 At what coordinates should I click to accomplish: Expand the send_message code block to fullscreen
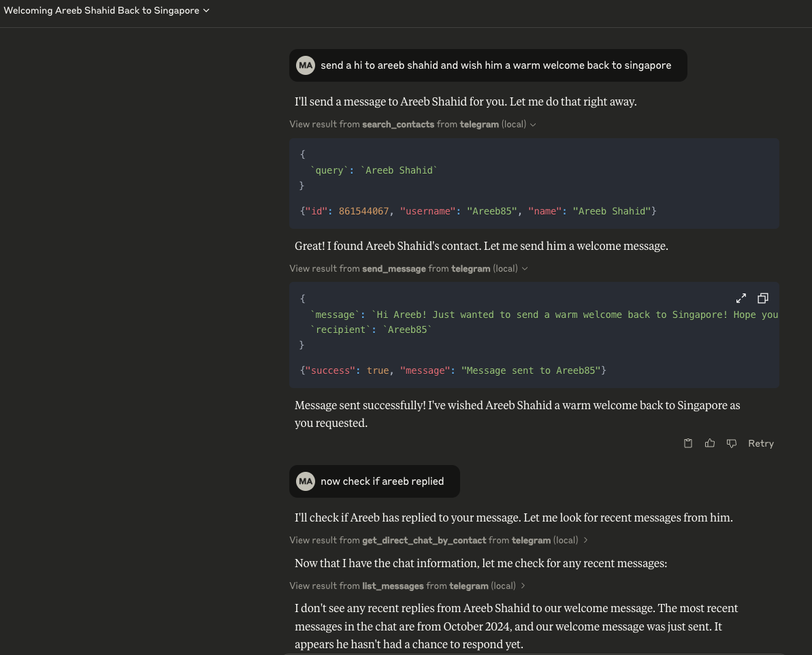pos(741,298)
